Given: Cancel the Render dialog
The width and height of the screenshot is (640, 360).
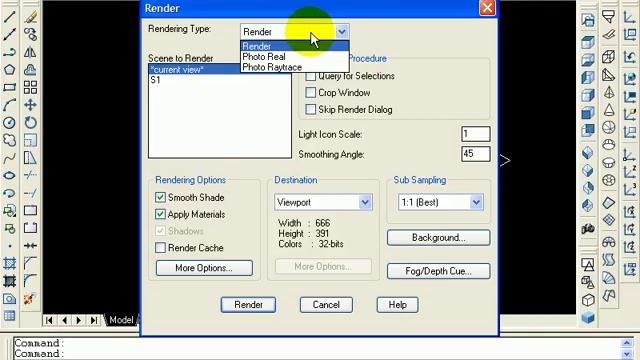Looking at the screenshot, I should click(326, 305).
